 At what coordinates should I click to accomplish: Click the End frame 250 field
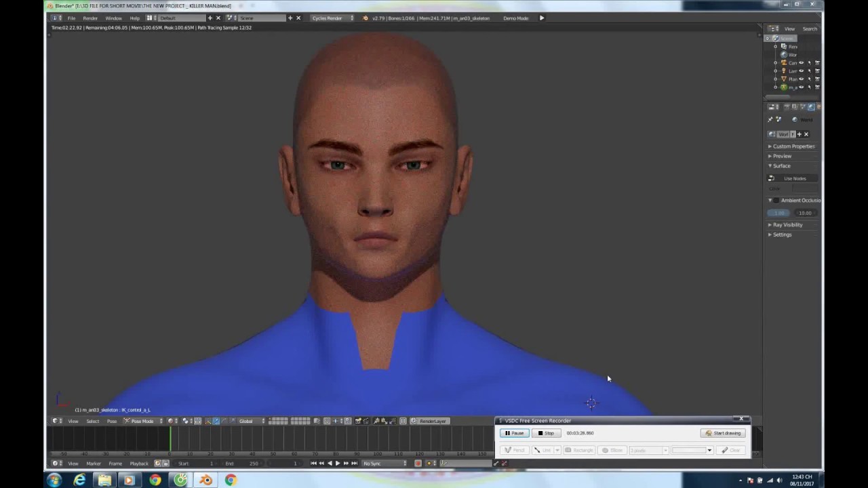point(243,464)
